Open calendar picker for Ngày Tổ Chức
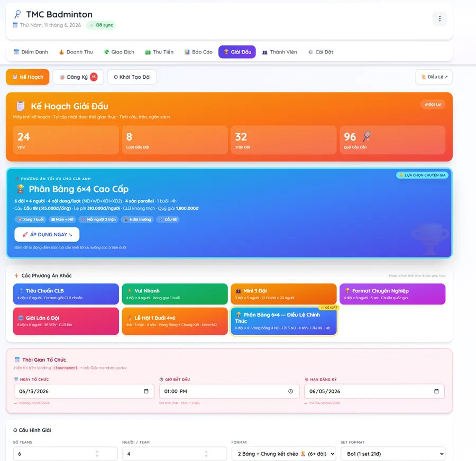Screen dimensions: 476x461 [x=146, y=391]
